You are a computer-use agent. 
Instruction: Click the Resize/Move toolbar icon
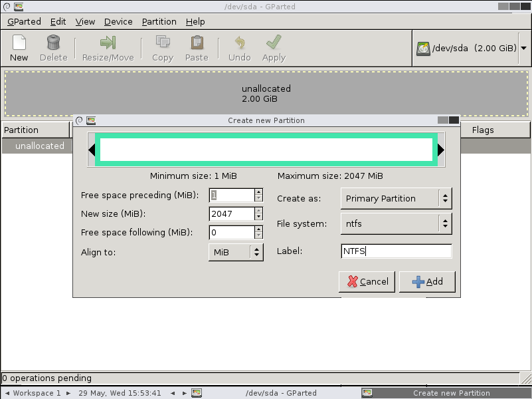click(108, 43)
